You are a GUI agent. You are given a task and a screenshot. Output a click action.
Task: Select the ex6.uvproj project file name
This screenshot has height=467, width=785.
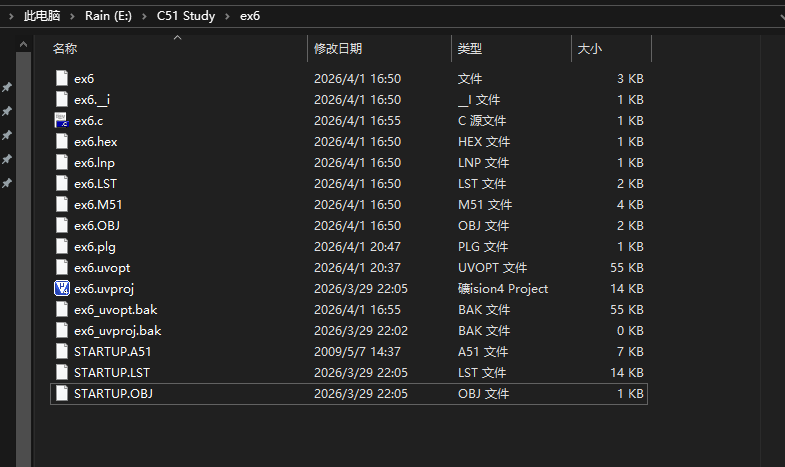[x=104, y=289]
